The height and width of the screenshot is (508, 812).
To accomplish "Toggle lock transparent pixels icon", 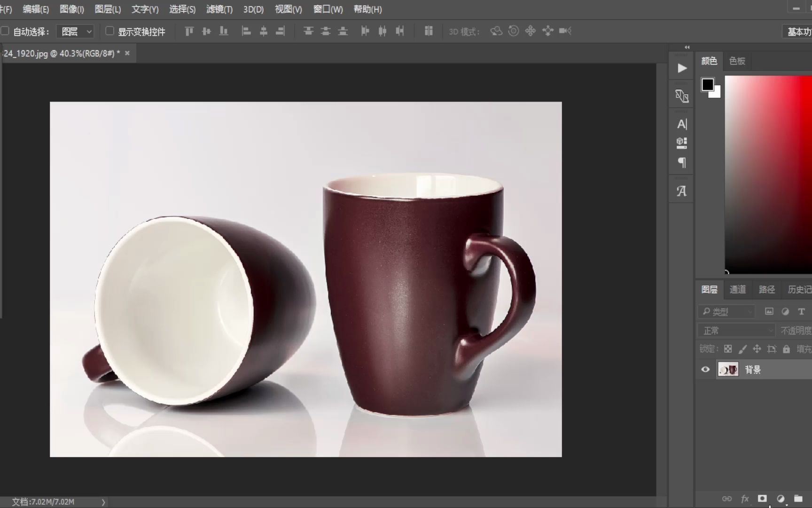I will 728,349.
